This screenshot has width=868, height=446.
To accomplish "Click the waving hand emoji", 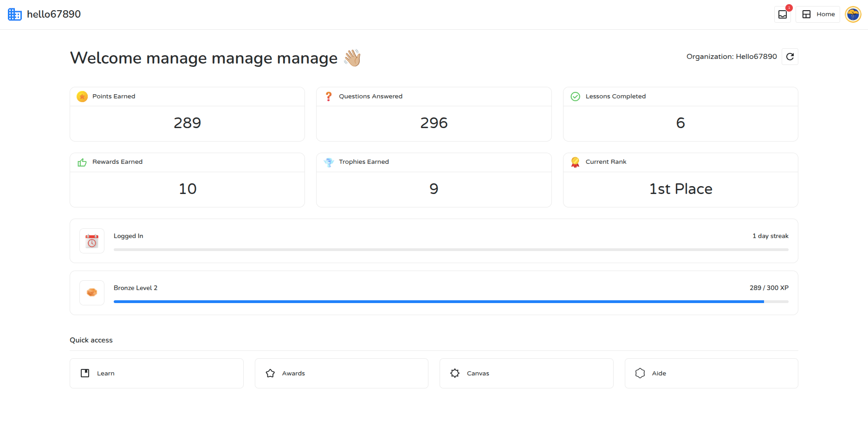I will (352, 58).
